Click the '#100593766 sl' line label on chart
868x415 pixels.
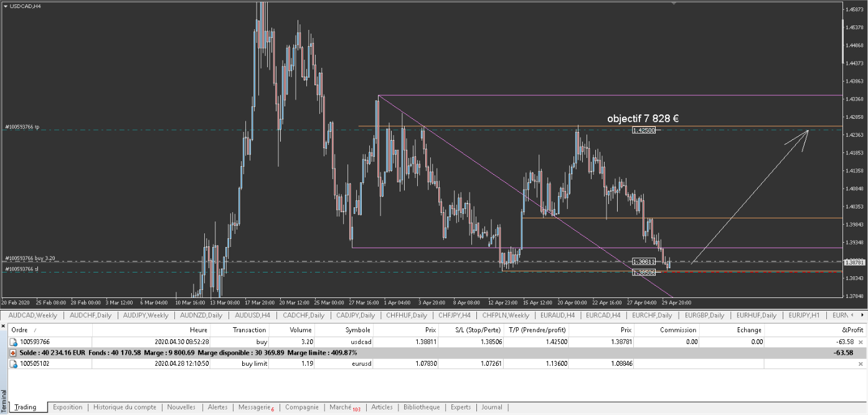click(22, 269)
